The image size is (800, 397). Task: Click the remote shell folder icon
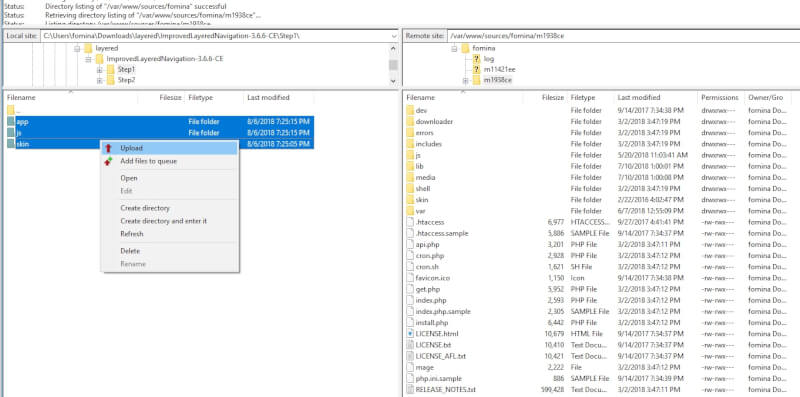click(410, 188)
